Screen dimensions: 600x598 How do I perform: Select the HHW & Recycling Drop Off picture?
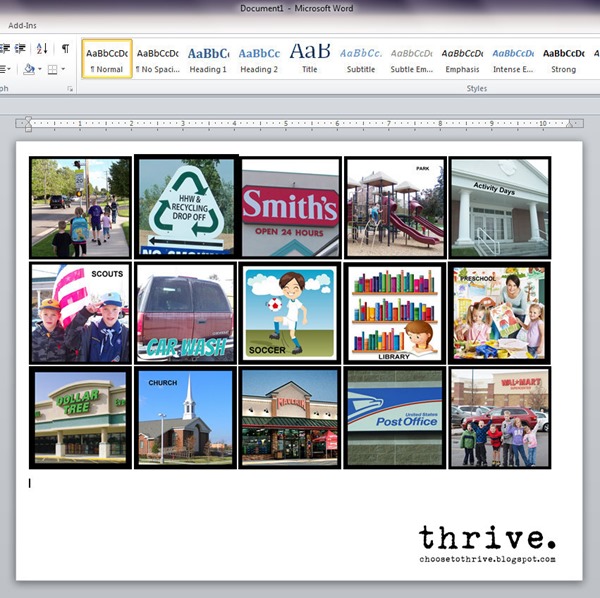186,207
